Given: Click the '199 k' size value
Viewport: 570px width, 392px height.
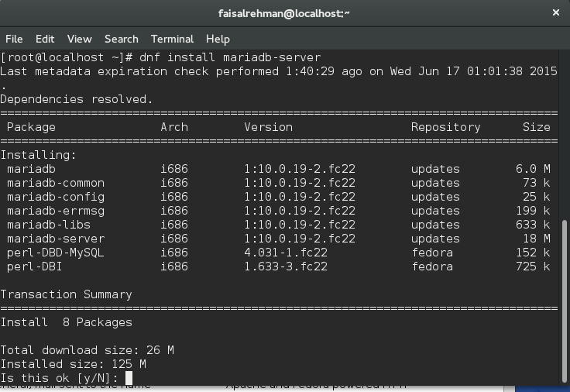Looking at the screenshot, I should coord(533,211).
